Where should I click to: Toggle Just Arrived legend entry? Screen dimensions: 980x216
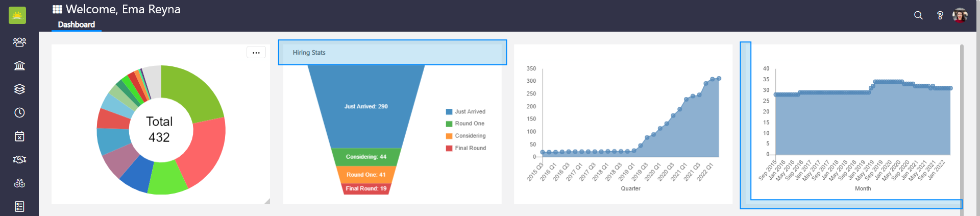470,111
